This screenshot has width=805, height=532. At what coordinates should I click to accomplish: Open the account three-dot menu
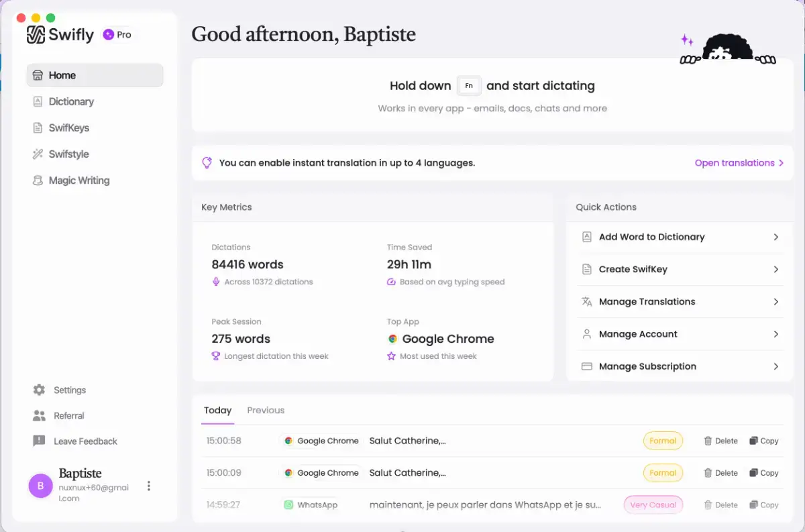tap(149, 486)
